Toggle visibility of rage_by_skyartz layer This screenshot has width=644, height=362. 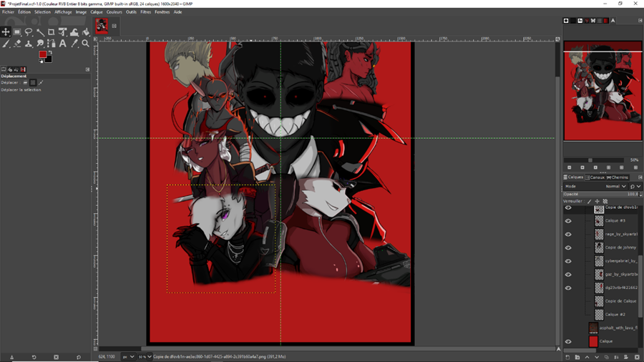(x=568, y=235)
